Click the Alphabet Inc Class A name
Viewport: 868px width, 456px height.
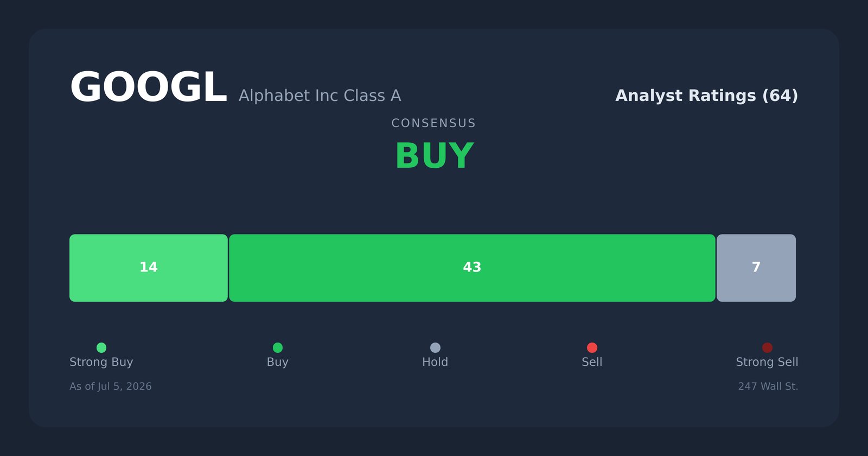[320, 96]
